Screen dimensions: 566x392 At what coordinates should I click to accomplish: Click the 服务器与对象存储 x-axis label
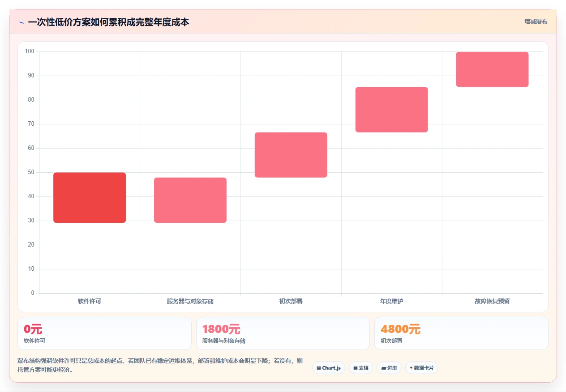[190, 301]
